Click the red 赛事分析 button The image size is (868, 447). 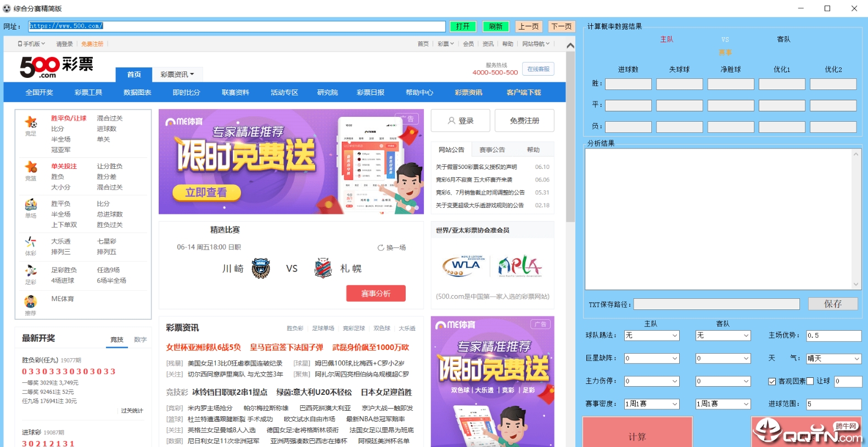coord(376,293)
